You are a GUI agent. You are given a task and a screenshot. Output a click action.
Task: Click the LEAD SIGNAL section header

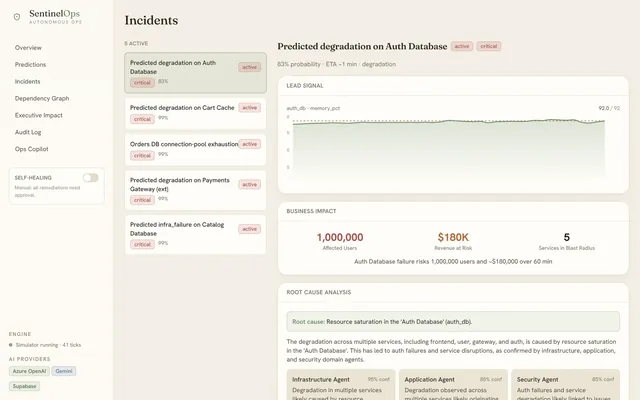pos(305,86)
